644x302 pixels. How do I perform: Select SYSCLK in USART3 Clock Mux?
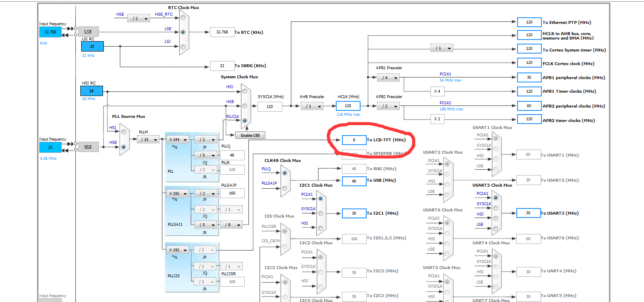pyautogui.click(x=495, y=208)
